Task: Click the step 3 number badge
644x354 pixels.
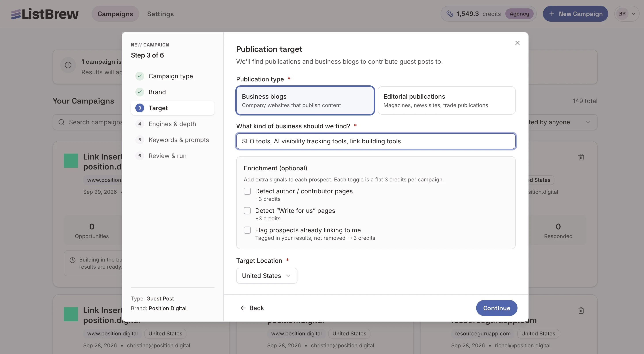Action: click(140, 108)
